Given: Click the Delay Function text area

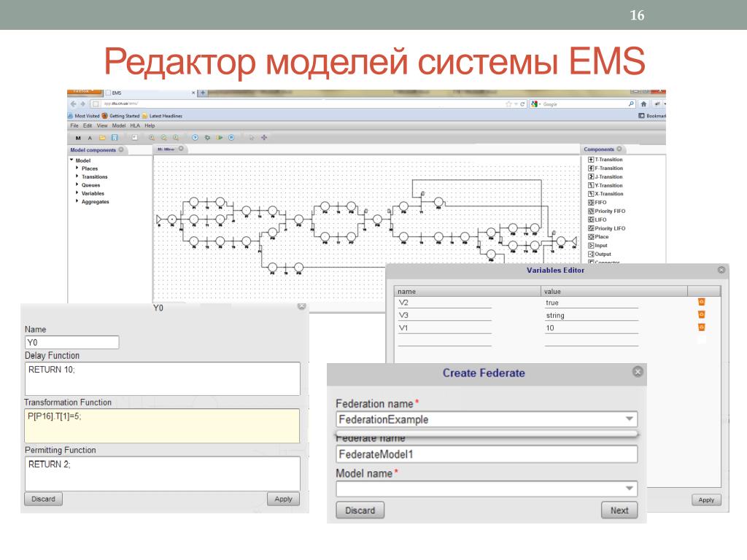Looking at the screenshot, I should coord(163,378).
